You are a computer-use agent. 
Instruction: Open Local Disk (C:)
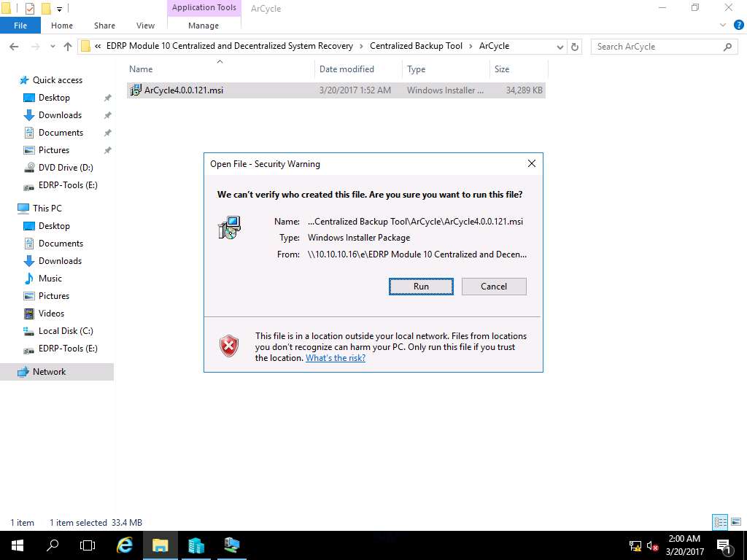pos(65,331)
